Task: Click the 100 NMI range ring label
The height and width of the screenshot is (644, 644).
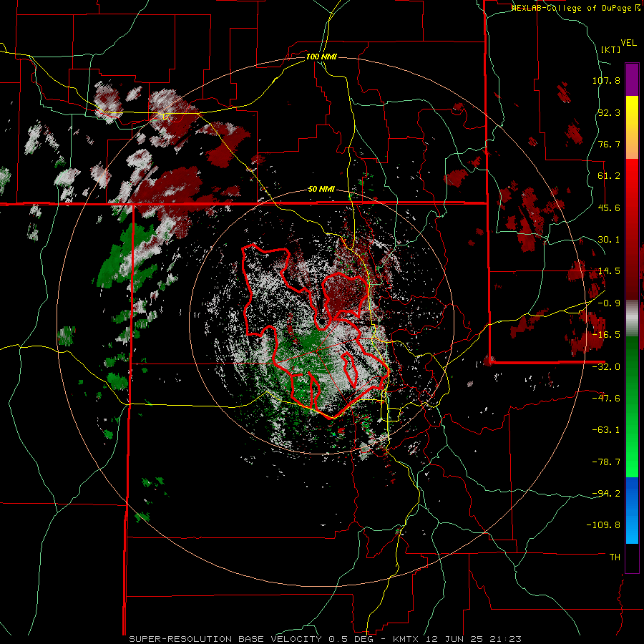Action: click(321, 57)
